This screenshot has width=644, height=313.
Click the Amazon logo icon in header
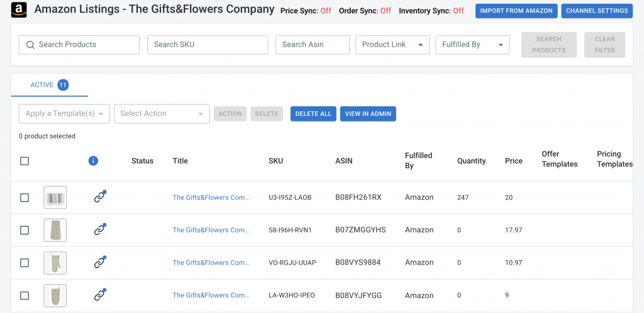coord(19,9)
